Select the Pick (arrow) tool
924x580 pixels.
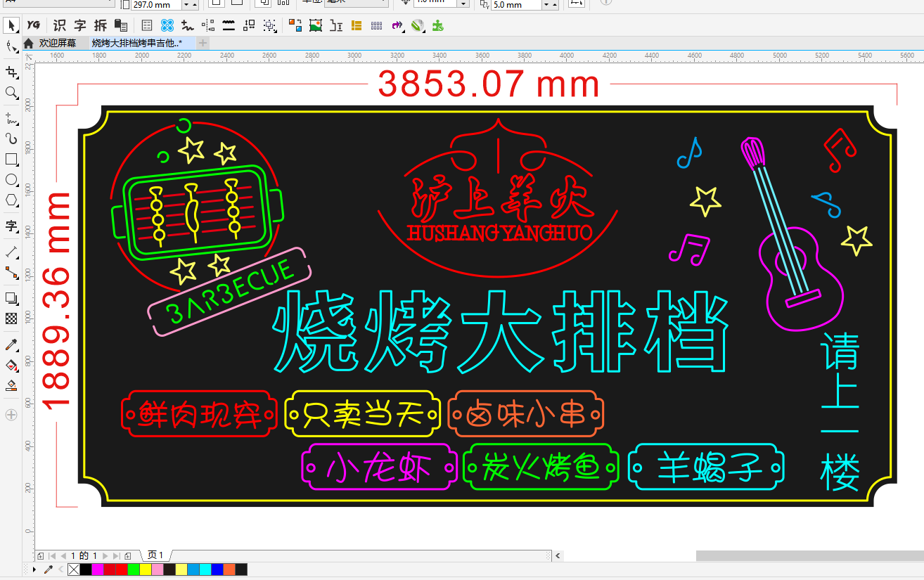(11, 26)
